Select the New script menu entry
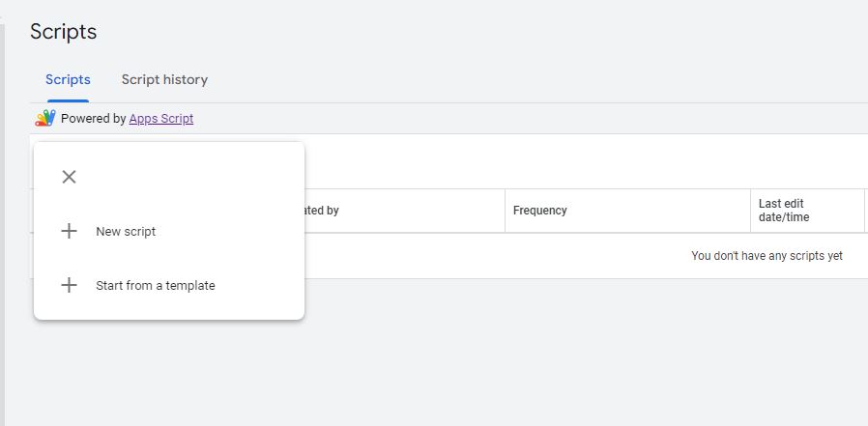Image resolution: width=868 pixels, height=426 pixels. pyautogui.click(x=126, y=231)
